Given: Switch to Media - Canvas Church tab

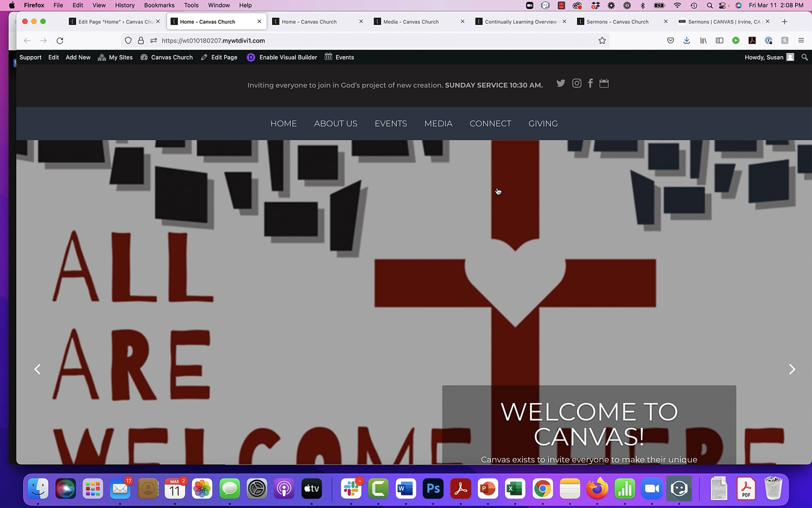Looking at the screenshot, I should click(x=411, y=22).
